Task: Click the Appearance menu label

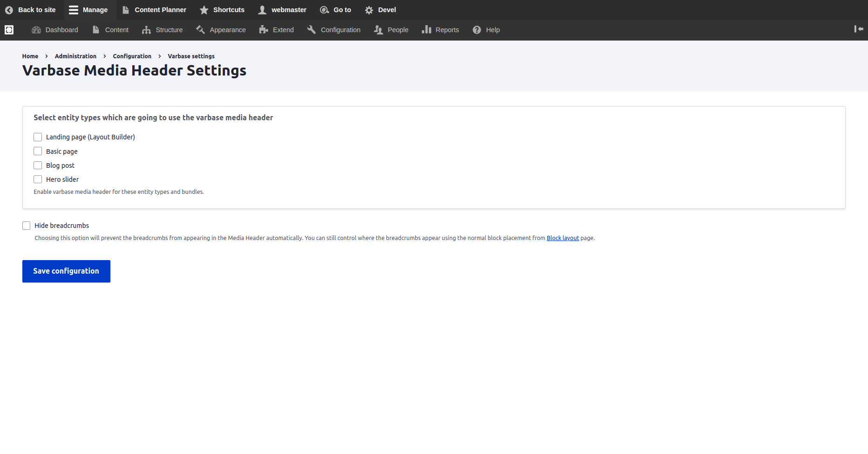Action: click(228, 30)
